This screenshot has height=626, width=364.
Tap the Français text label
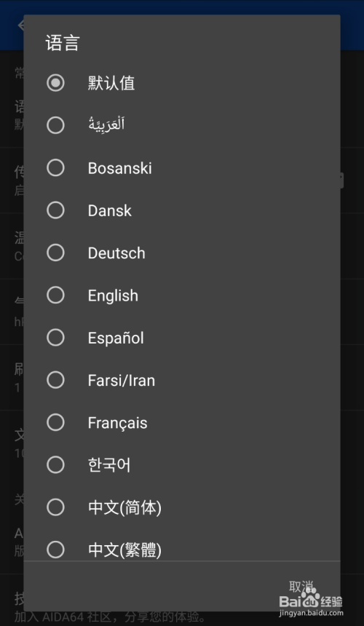click(x=117, y=423)
